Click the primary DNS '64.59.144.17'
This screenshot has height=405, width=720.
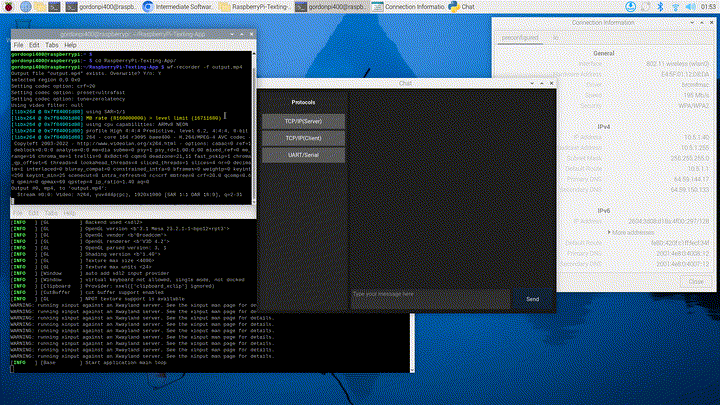pos(692,180)
